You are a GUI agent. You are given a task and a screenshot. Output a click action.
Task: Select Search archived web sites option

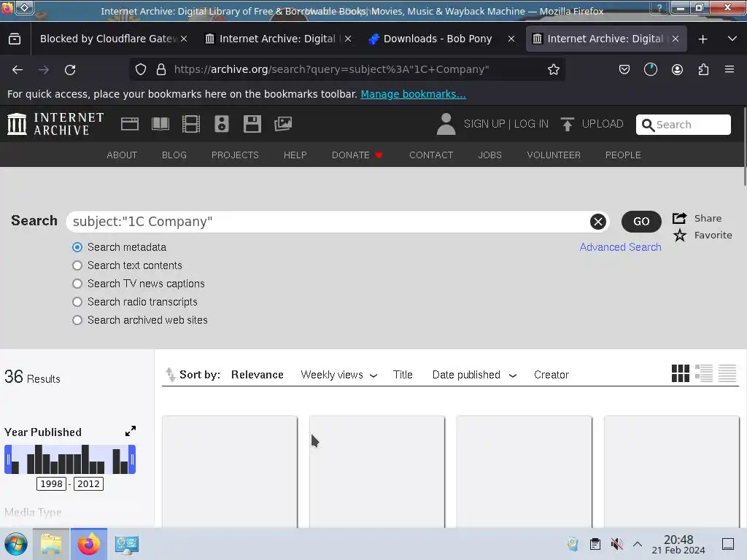(77, 320)
